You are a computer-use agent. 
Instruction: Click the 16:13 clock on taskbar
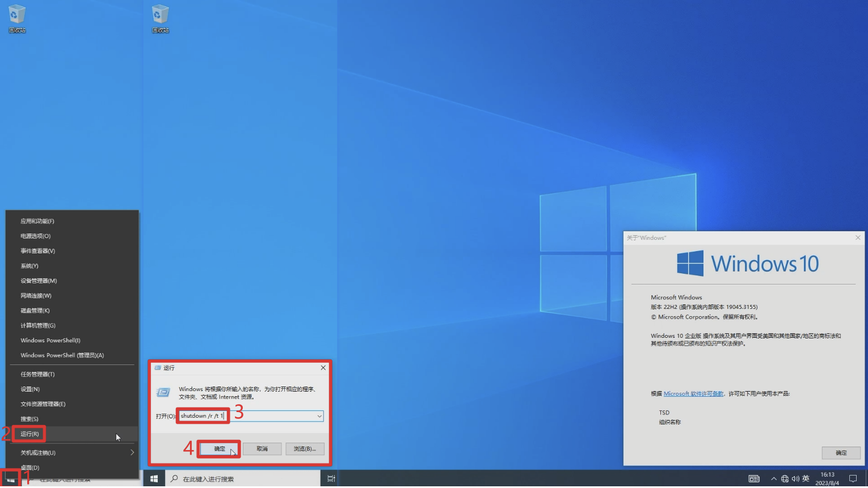point(827,474)
